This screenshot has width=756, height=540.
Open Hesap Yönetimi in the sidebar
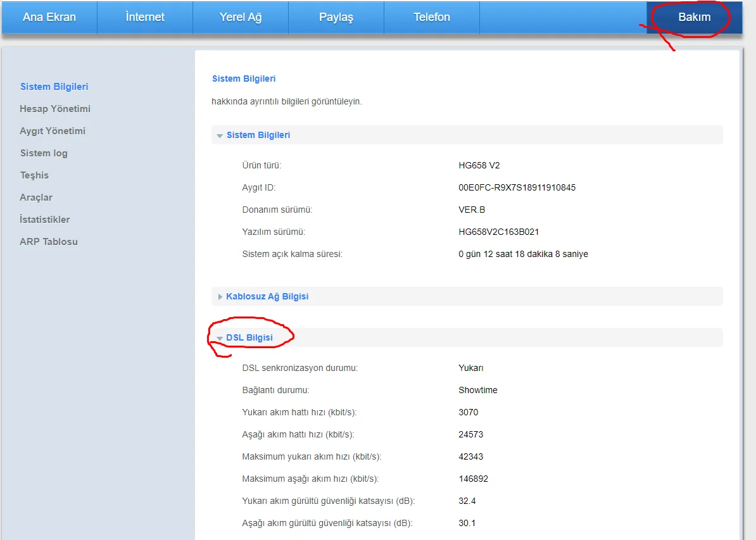55,109
